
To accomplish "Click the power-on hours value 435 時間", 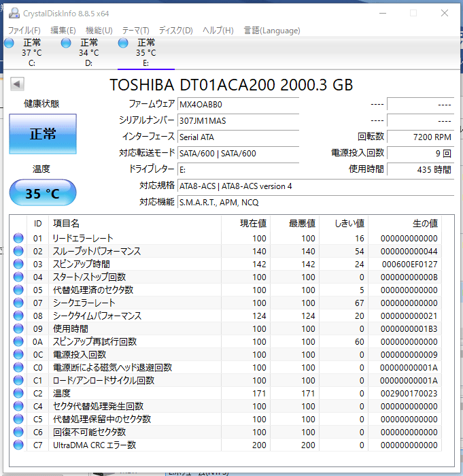I will (420, 170).
